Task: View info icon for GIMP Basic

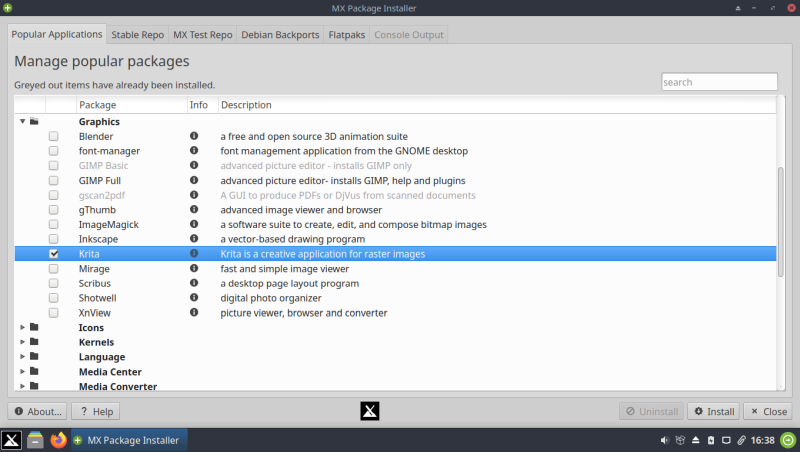Action: pos(194,165)
